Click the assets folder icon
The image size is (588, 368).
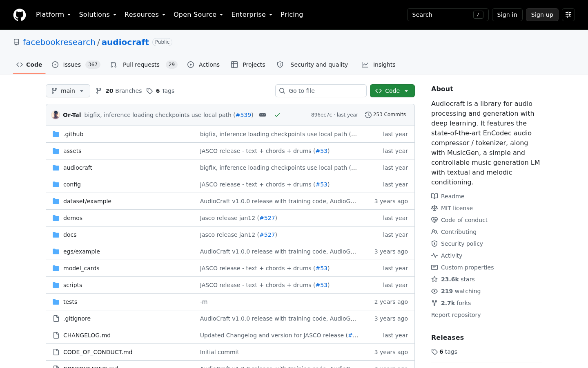pos(56,151)
